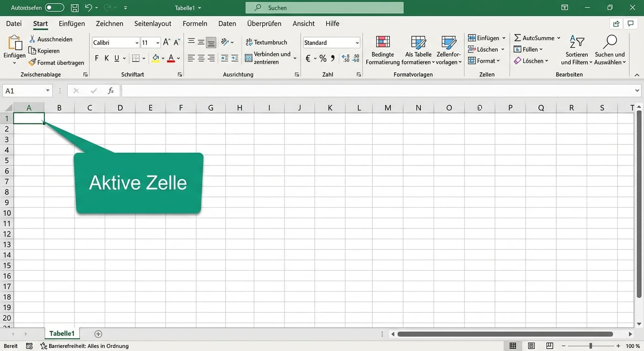This screenshot has height=351, width=644.
Task: Open Suchen und Auswählen
Action: 610,50
